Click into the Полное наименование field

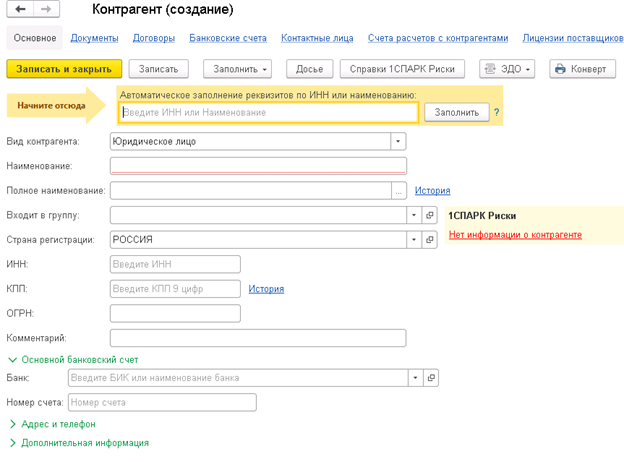[251, 191]
